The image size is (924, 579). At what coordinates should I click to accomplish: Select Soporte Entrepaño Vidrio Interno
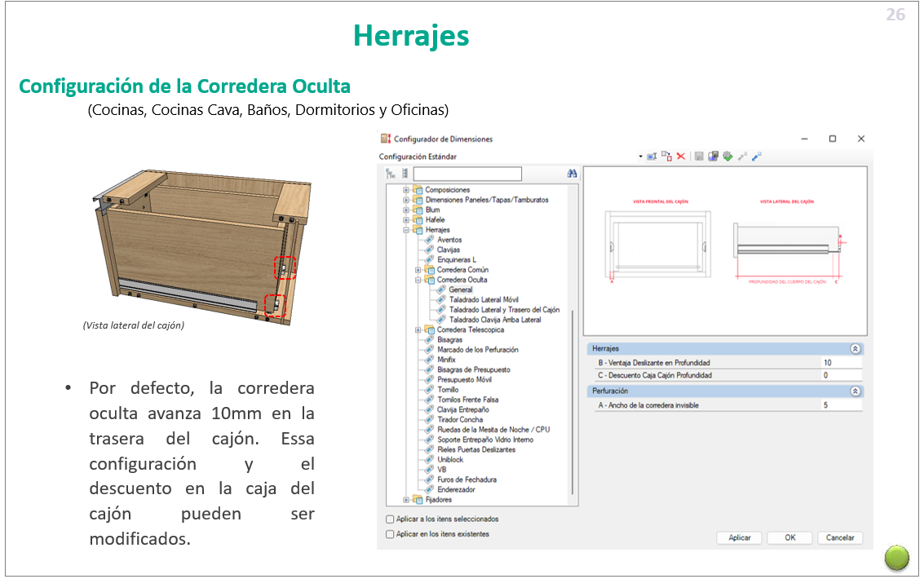pos(485,440)
